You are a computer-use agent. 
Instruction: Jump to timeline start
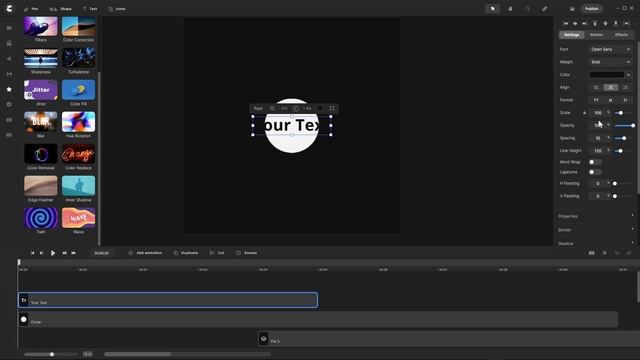[32, 253]
